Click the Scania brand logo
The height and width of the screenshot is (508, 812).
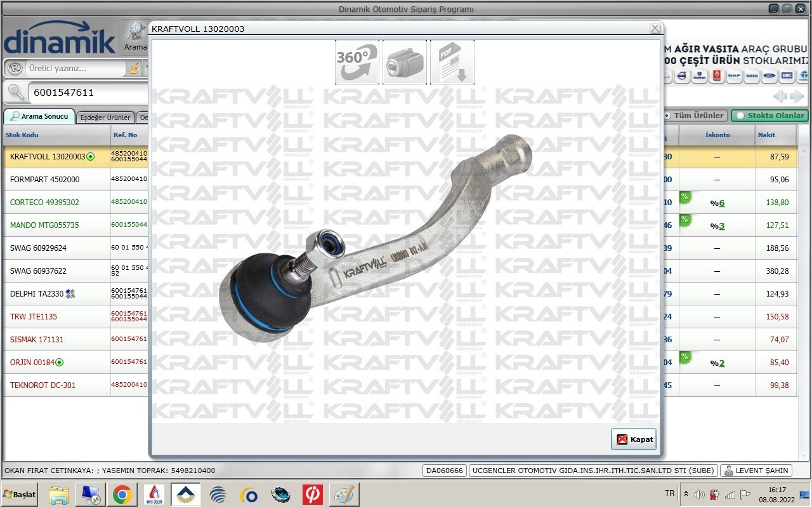point(700,76)
